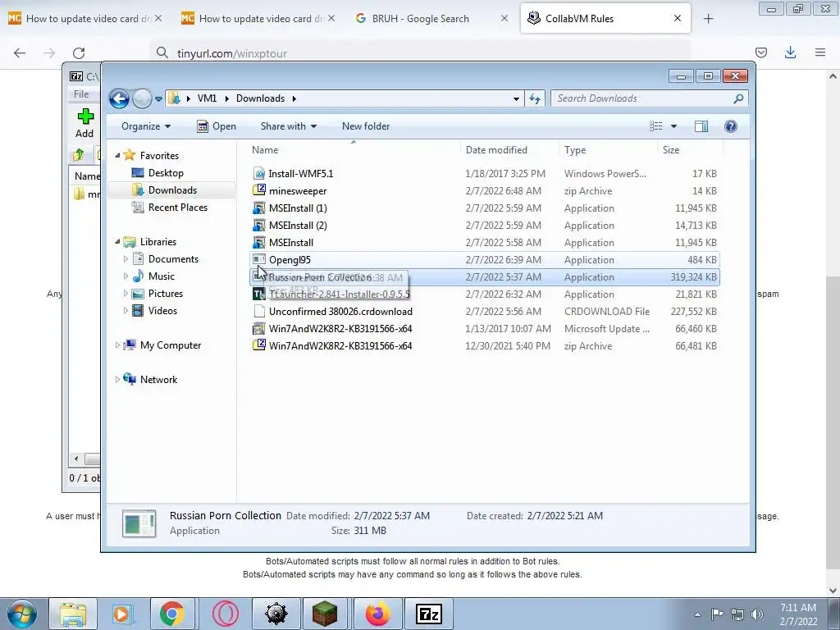The image size is (840, 630).
Task: Open the Organize menu
Action: coord(146,126)
